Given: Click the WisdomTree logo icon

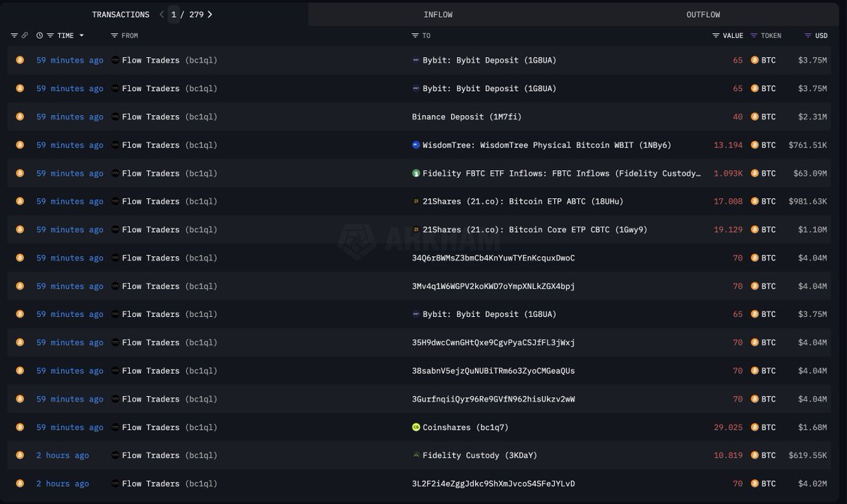Looking at the screenshot, I should click(x=416, y=145).
